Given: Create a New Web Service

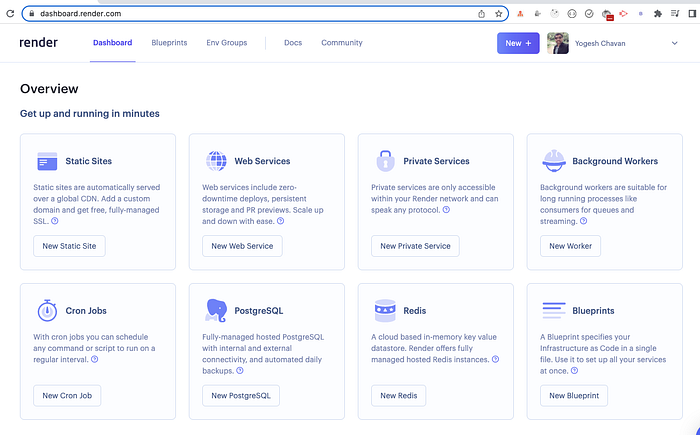Looking at the screenshot, I should [242, 246].
